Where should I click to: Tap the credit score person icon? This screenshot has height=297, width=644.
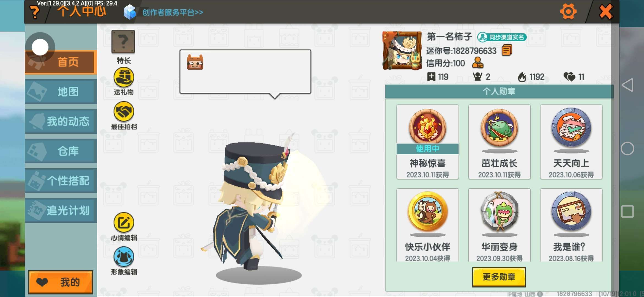(478, 63)
